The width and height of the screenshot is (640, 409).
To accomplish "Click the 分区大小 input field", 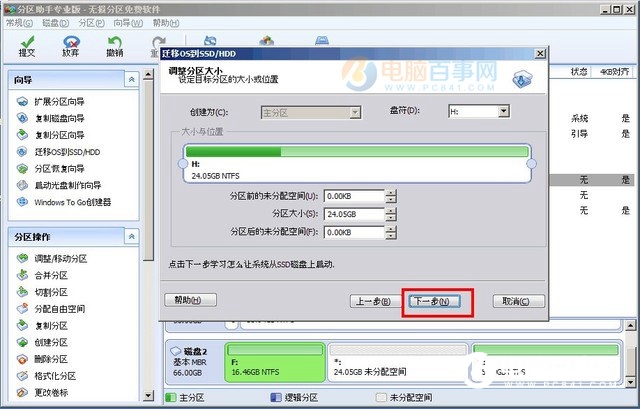I will 354,214.
